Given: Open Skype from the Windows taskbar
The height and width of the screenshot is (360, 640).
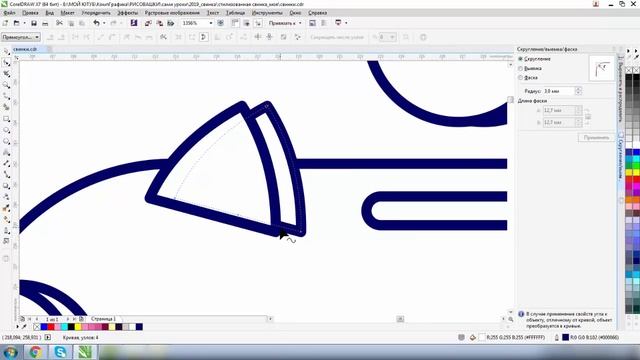Looking at the screenshot, I should [60, 352].
